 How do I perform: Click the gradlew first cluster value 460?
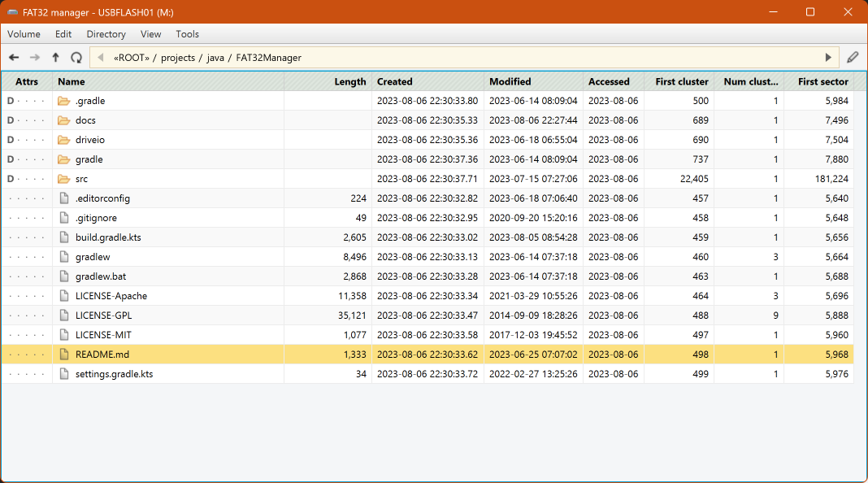pos(701,257)
